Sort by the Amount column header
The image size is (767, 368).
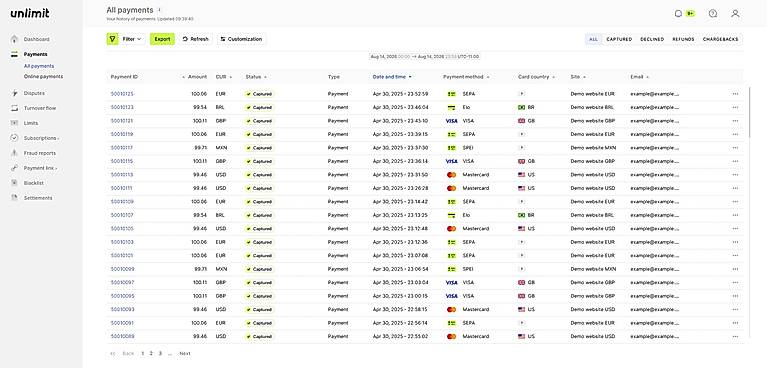(x=195, y=77)
